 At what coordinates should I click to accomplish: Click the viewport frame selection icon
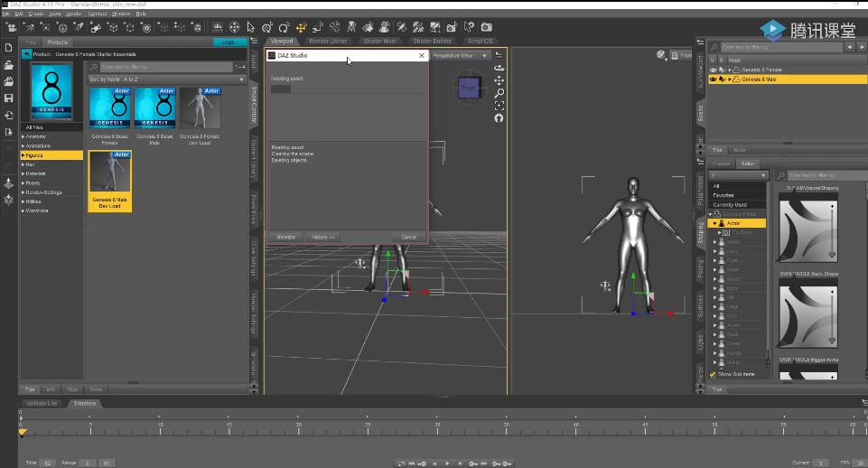pos(499,105)
